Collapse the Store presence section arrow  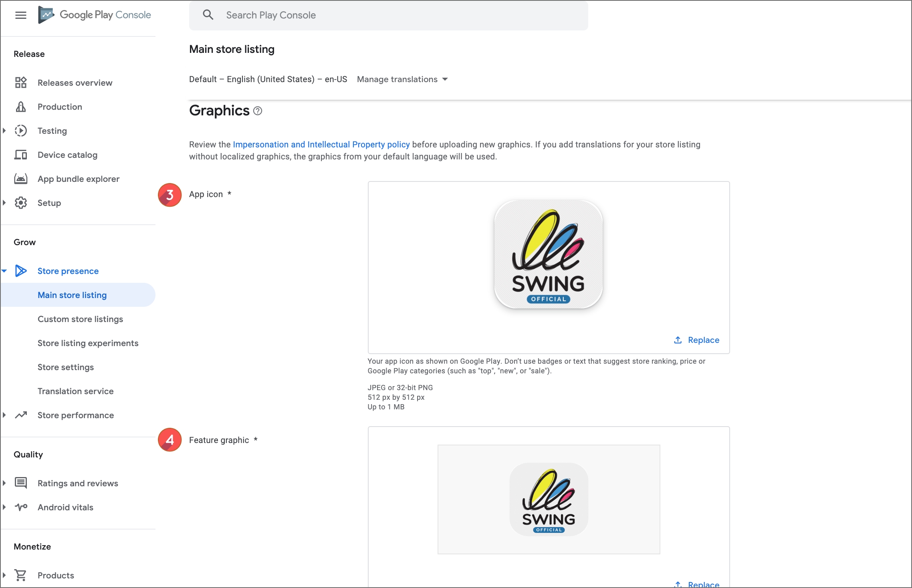tap(4, 271)
